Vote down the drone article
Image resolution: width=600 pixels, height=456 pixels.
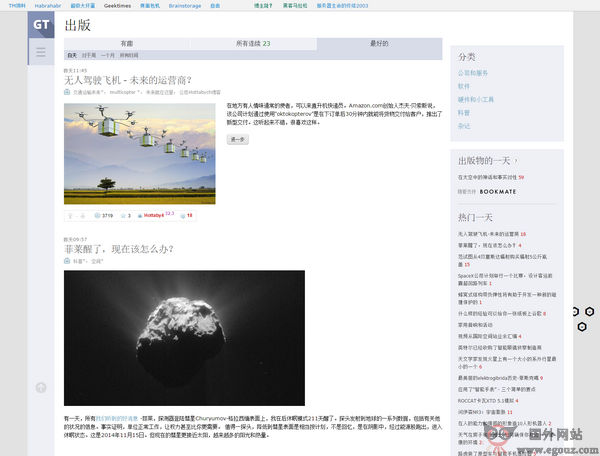(x=83, y=216)
